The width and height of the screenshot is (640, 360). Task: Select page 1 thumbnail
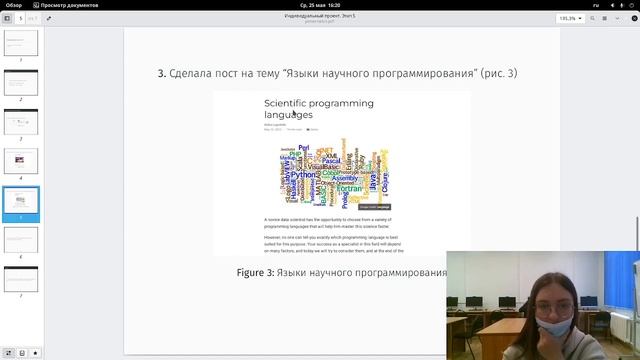[x=21, y=43]
